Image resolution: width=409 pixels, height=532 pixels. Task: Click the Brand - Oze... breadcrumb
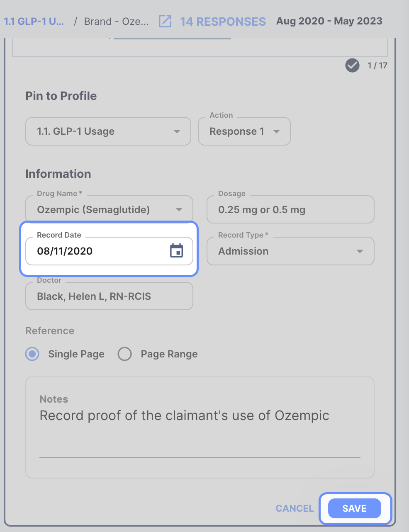tap(116, 21)
